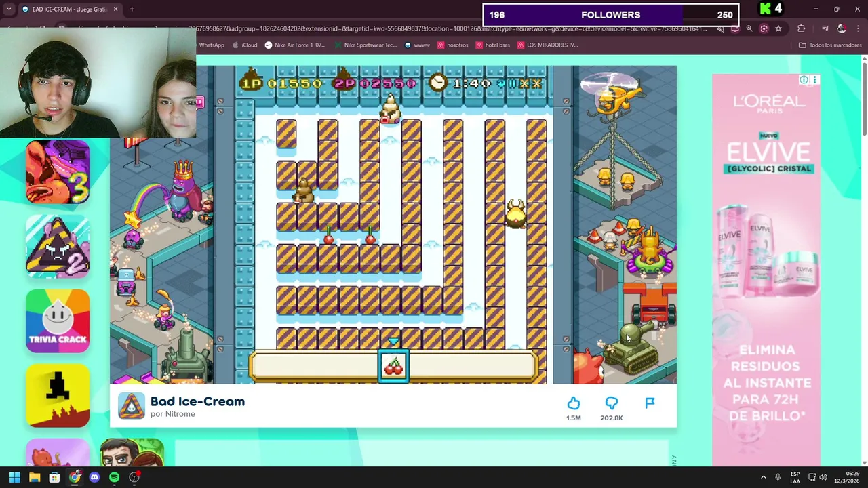Viewport: 868px width, 488px height.
Task: Click the ad info icon on L'Oréal banner
Action: [x=804, y=80]
